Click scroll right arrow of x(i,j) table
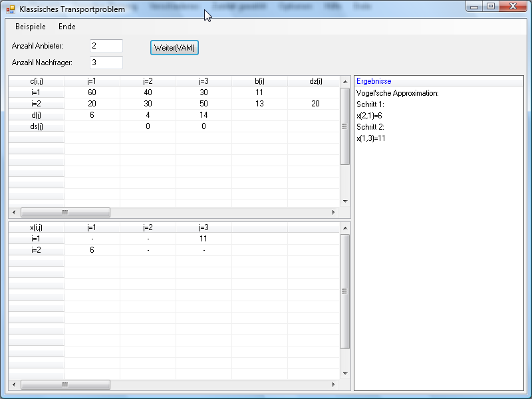The height and width of the screenshot is (399, 532). click(x=334, y=384)
